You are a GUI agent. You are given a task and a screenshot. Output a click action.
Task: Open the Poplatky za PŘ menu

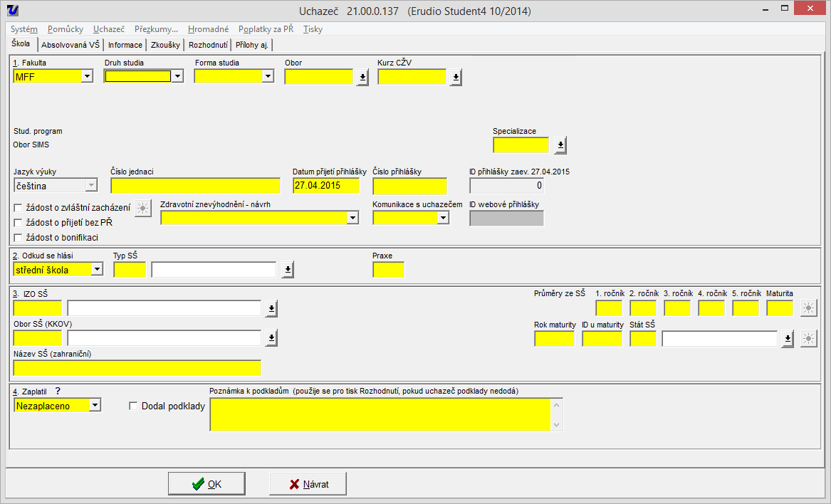pyautogui.click(x=266, y=29)
